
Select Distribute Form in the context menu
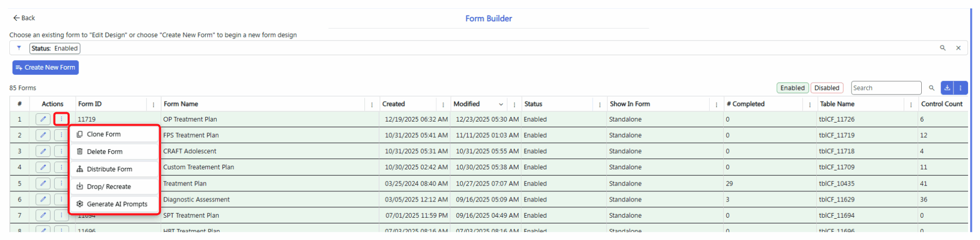coord(114,169)
